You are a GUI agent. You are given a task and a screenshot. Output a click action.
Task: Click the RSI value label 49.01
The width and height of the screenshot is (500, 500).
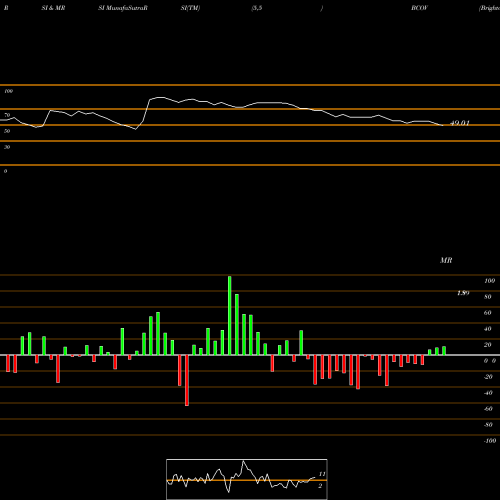point(460,123)
